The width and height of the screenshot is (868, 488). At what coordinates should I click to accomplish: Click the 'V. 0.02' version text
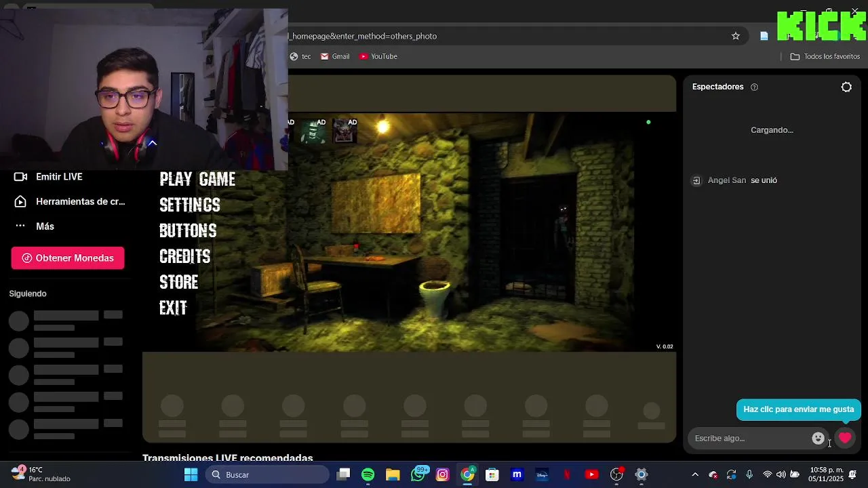click(665, 346)
